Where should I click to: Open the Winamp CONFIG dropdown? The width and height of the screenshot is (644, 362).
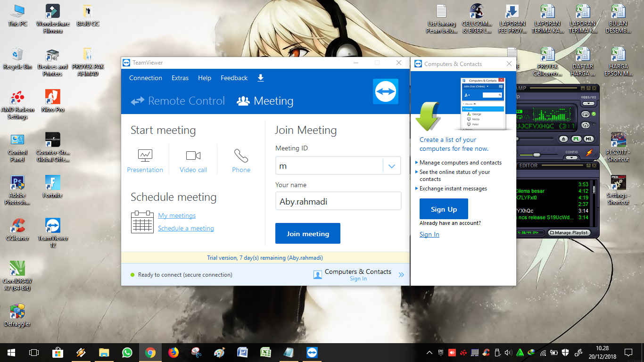(x=571, y=158)
